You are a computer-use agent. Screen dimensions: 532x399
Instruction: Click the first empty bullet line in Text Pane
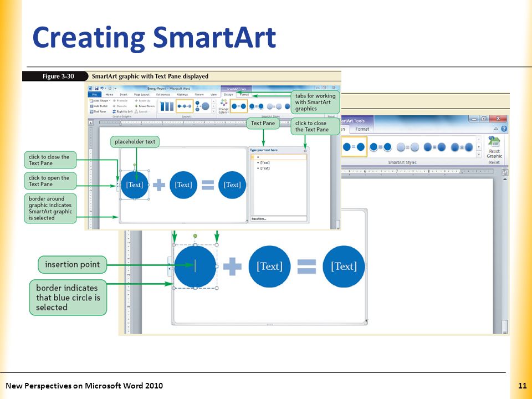click(x=279, y=157)
